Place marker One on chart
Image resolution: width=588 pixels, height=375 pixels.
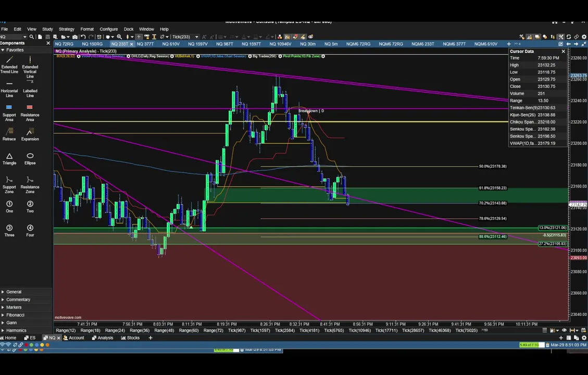point(9,207)
